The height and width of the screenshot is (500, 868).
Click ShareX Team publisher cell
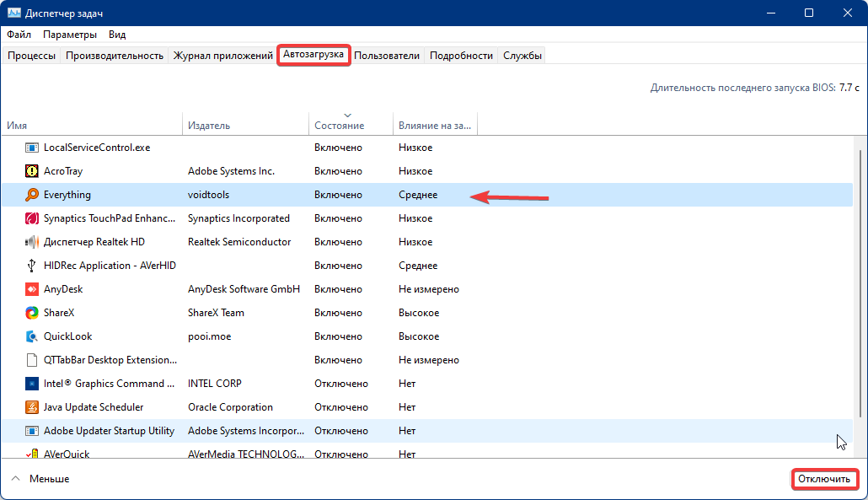point(216,313)
